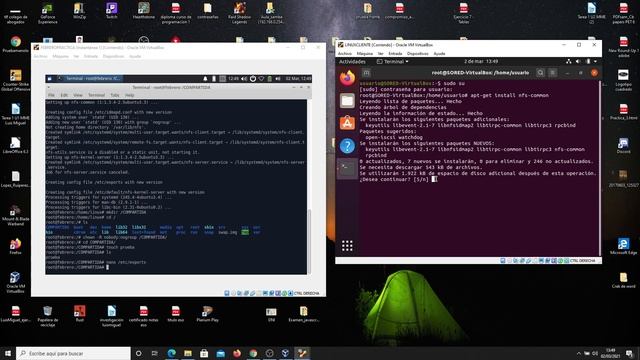Viewport: 640px width, 360px height.
Task: Select Papelera de reciclaje desktop icon
Action: coord(47,316)
